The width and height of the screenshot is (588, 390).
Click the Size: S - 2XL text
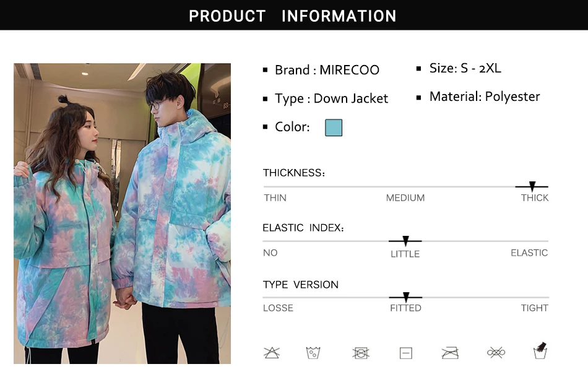[x=465, y=68]
